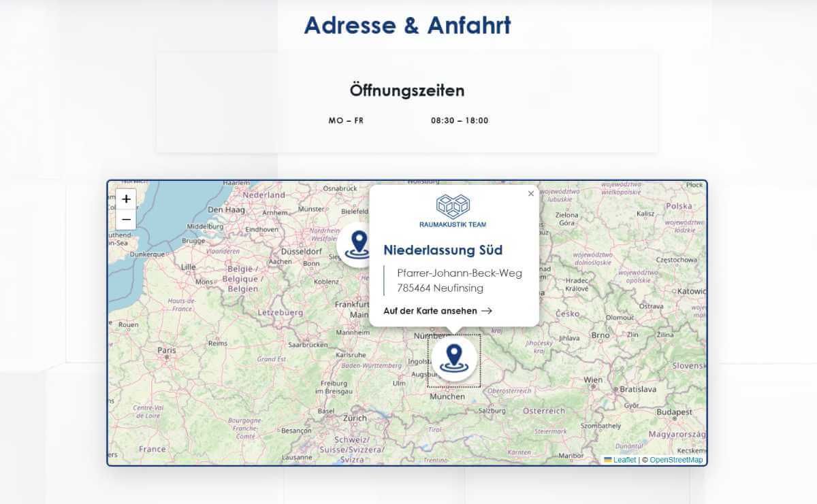Click the 'Adresse & Anfahrt' heading

click(407, 25)
